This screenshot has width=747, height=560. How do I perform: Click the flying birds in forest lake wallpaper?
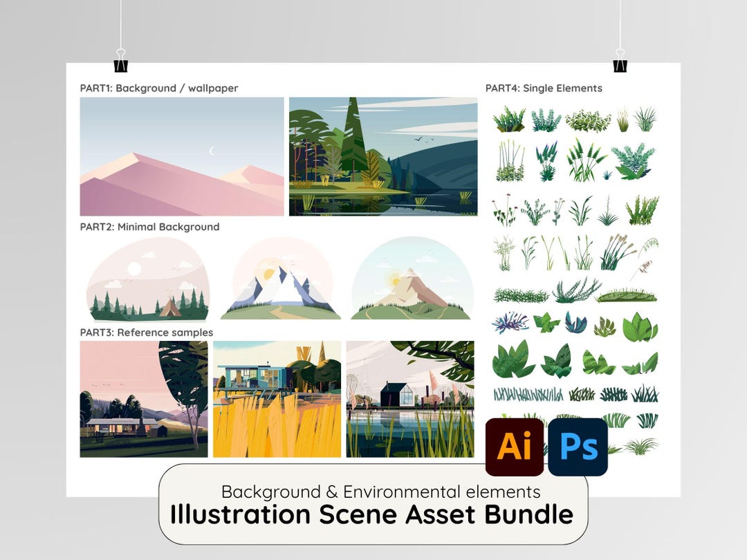(x=423, y=139)
